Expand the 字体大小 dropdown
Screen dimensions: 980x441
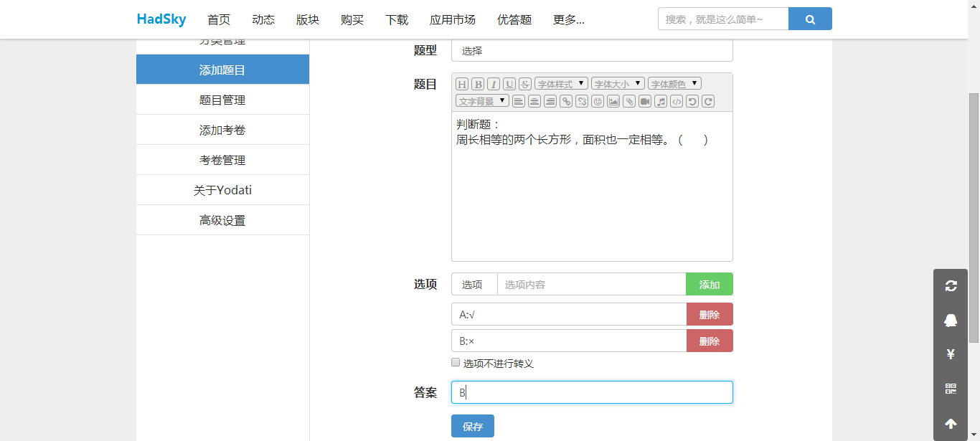click(x=618, y=84)
